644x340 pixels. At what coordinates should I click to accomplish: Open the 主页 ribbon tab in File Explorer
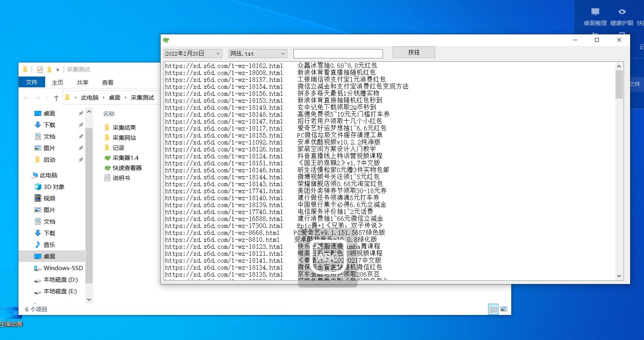(58, 82)
